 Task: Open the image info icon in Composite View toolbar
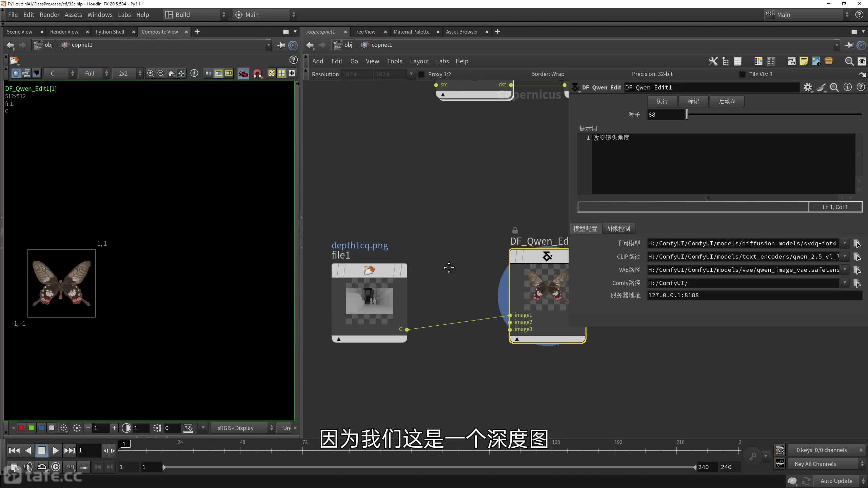click(x=194, y=73)
